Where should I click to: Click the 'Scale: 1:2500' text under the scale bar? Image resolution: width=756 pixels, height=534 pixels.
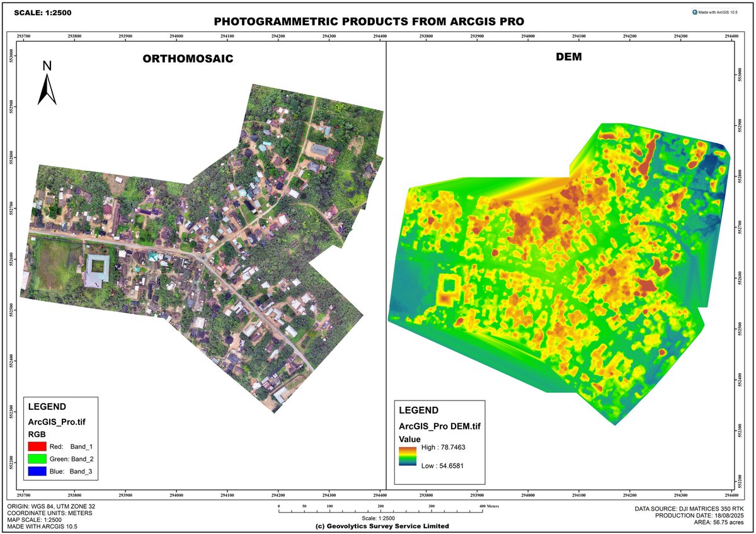click(378, 518)
